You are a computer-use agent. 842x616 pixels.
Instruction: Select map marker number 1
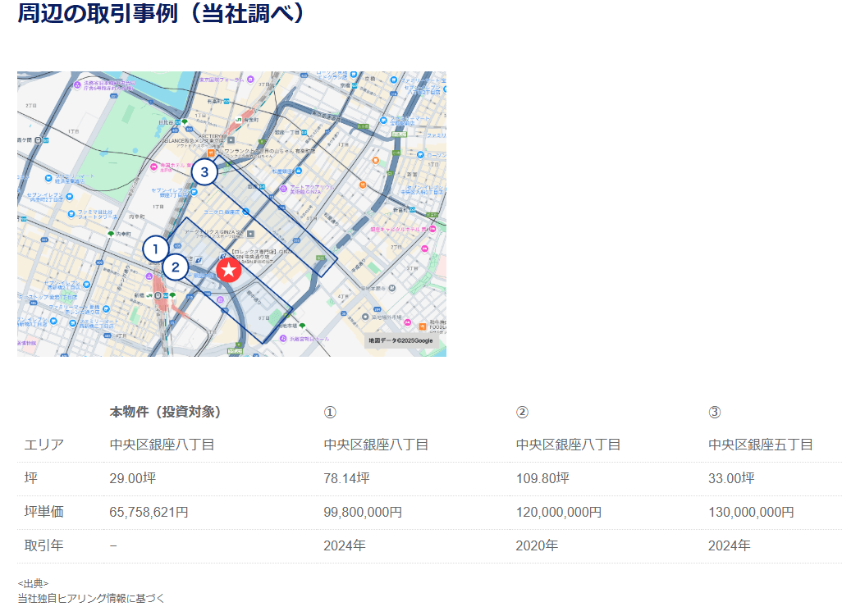[x=155, y=249]
